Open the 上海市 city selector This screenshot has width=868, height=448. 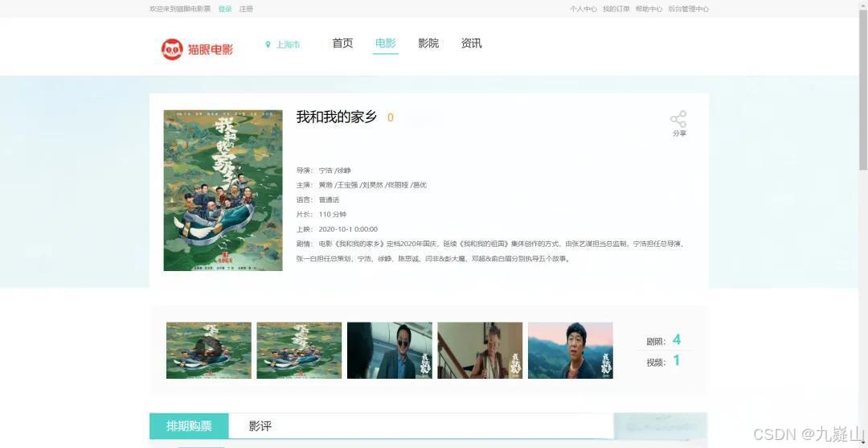point(288,44)
